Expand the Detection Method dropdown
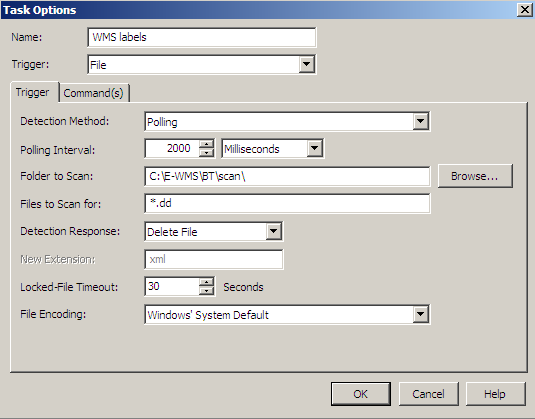This screenshot has height=419, width=535. pyautogui.click(x=420, y=121)
